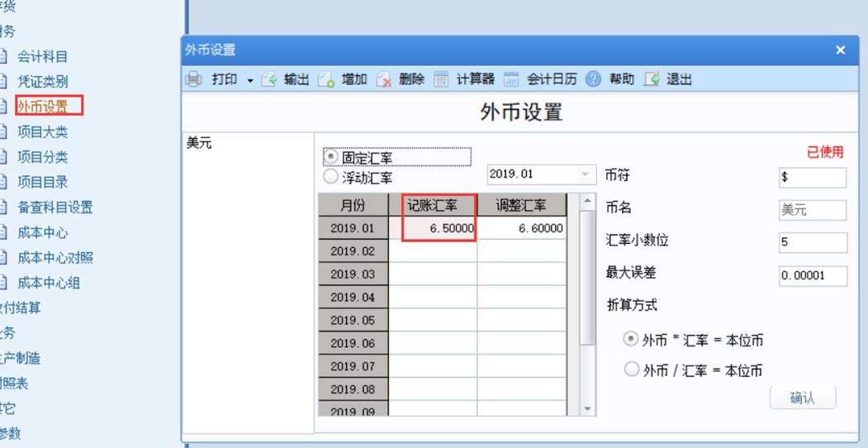Click the 最大误差 input field
The image size is (868, 448).
(x=813, y=276)
